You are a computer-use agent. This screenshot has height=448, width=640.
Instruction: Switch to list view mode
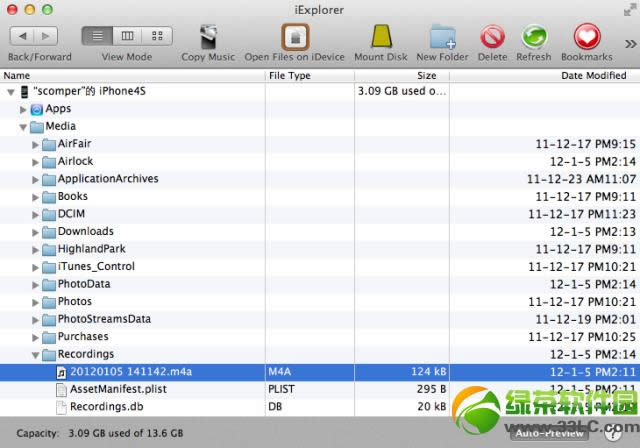(x=96, y=36)
